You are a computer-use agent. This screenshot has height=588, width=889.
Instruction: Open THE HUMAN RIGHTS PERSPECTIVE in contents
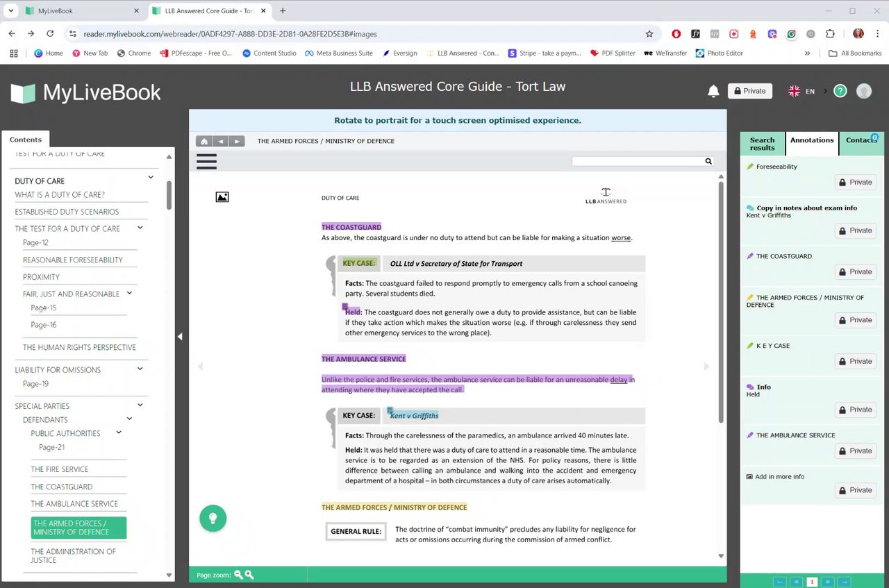click(x=79, y=347)
